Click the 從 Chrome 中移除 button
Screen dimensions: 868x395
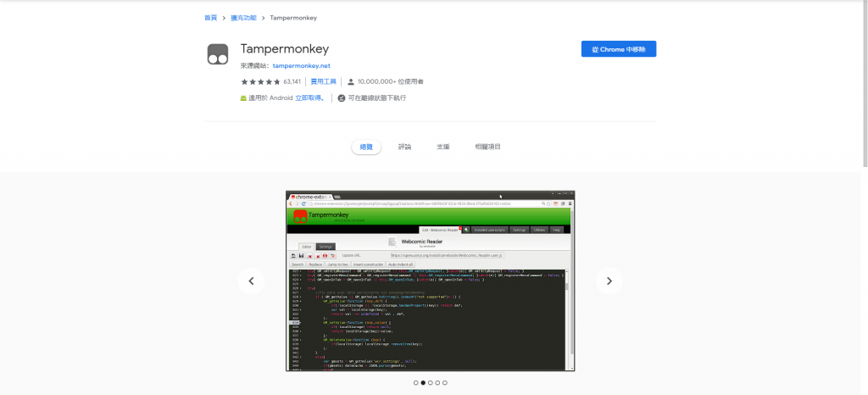(x=618, y=49)
